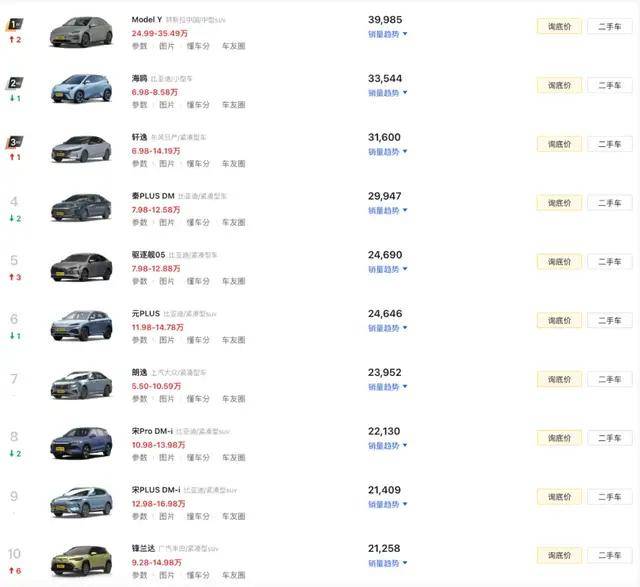Open 车友圈 link under 宋Pro DM-i
Image resolution: width=640 pixels, height=587 pixels.
point(233,458)
